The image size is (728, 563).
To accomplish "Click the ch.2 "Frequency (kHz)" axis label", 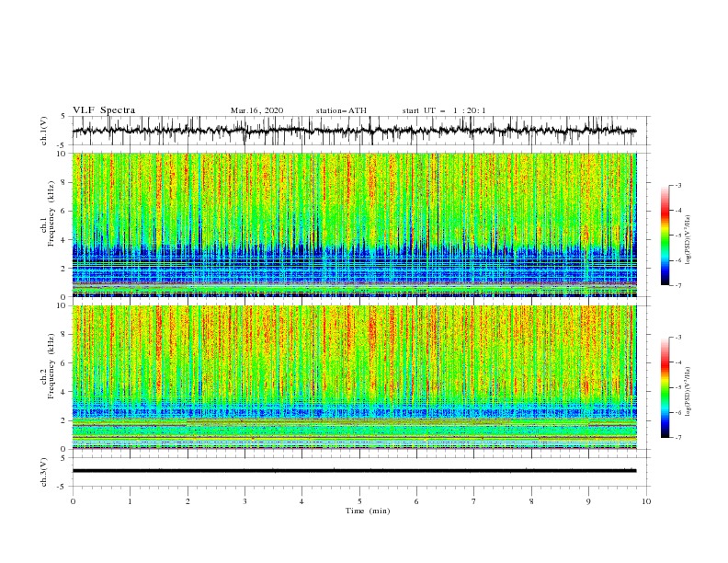I will (x=51, y=365).
